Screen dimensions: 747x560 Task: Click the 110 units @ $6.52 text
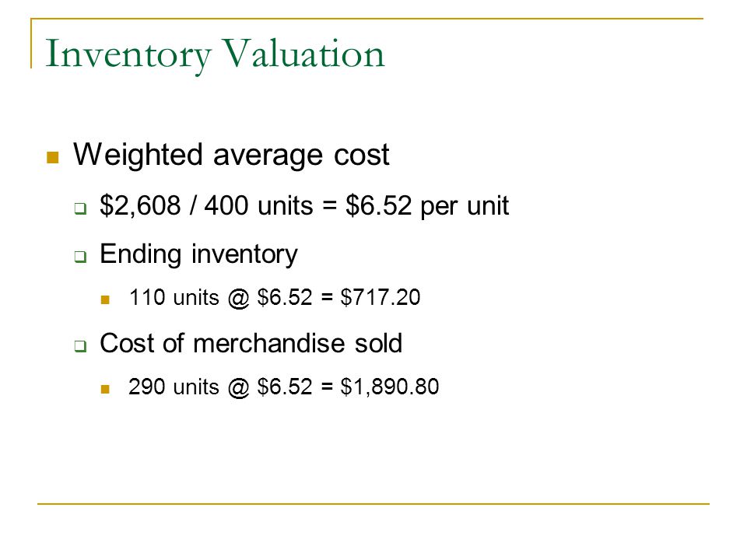coord(220,298)
